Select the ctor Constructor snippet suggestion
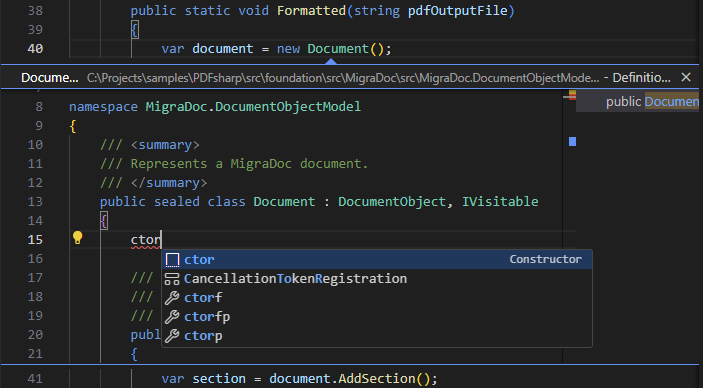The height and width of the screenshot is (388, 703). (x=377, y=259)
